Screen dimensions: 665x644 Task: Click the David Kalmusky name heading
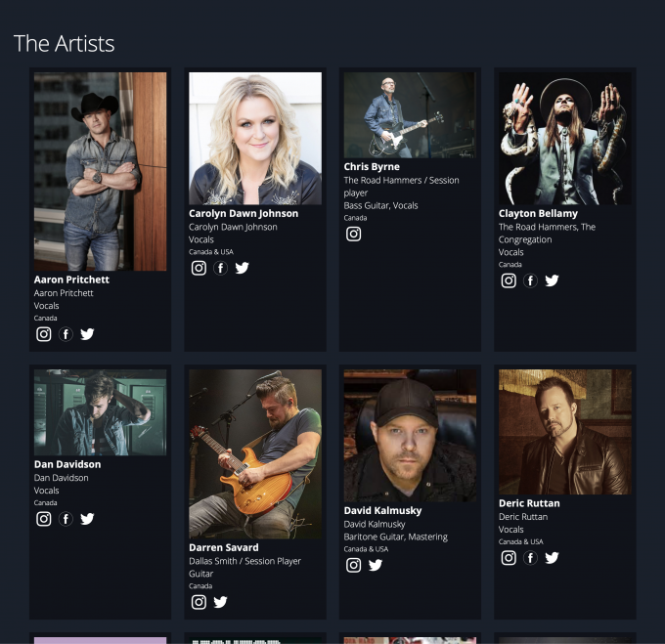(383, 510)
